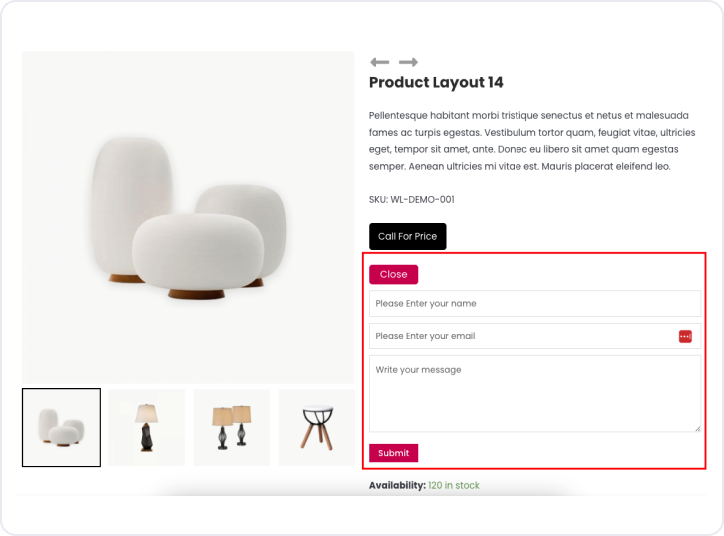Screen dimensions: 724x536
Task: Click into the email input field
Action: (520, 336)
